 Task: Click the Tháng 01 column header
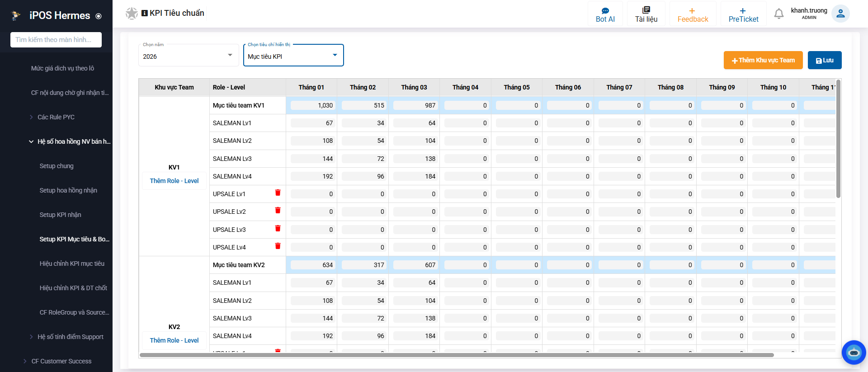click(311, 87)
